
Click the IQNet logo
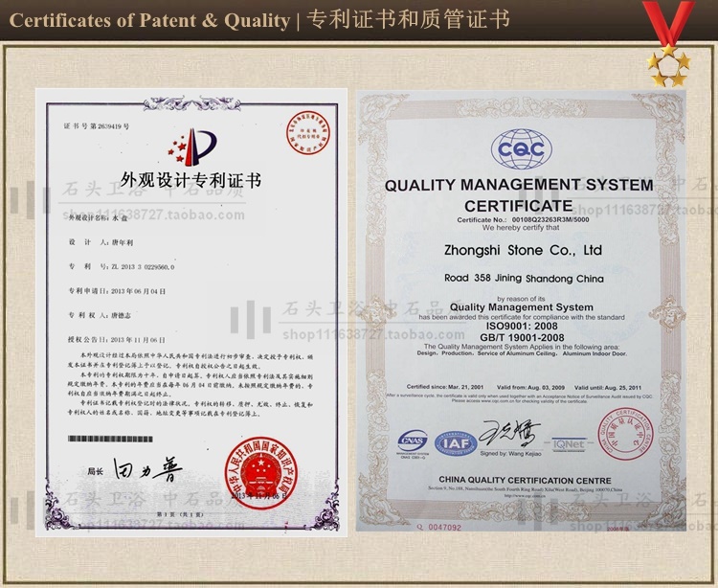568,443
